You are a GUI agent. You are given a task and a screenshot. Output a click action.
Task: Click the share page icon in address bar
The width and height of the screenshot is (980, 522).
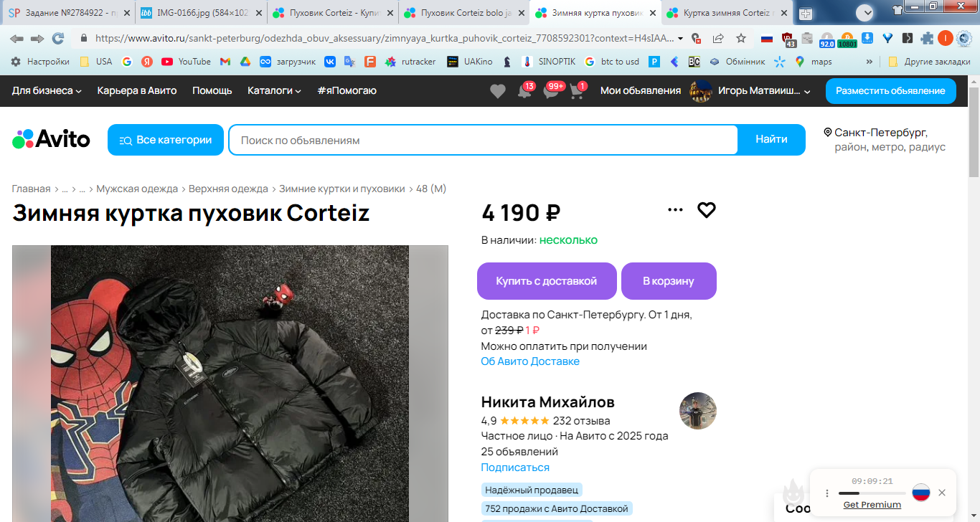(x=718, y=39)
